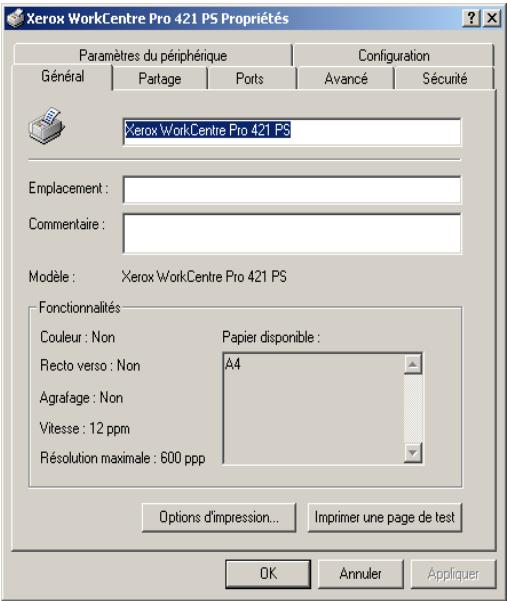Open the Partage tab
This screenshot has width=507, height=601.
[x=160, y=79]
